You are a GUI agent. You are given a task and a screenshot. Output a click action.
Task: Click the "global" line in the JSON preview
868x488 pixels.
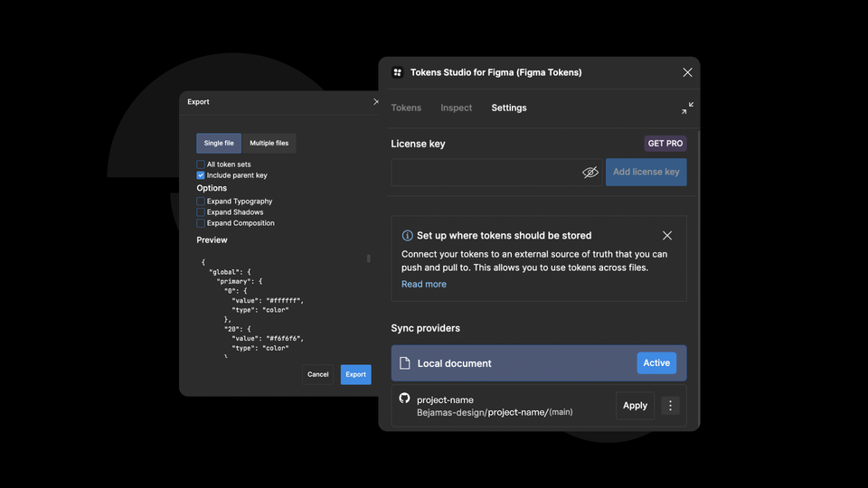[230, 272]
